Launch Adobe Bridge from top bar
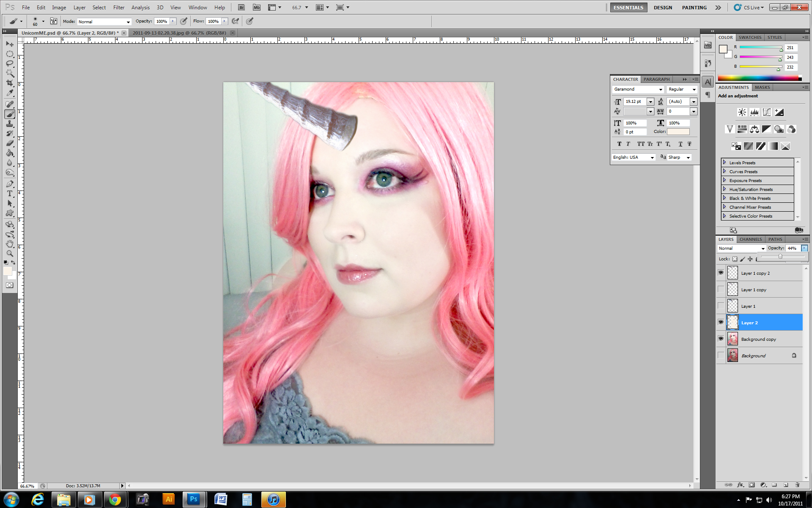This screenshot has width=812, height=508. tap(241, 7)
